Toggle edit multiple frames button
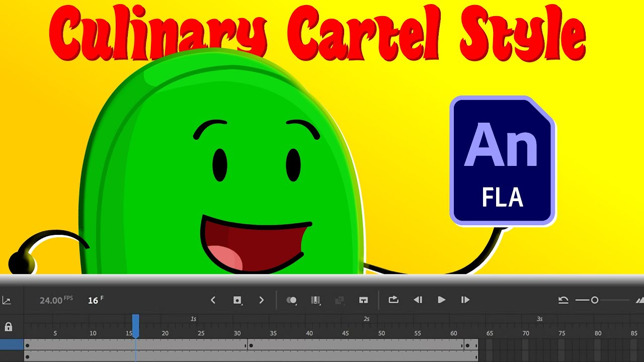Viewport: 644px width, 362px height. [x=316, y=300]
